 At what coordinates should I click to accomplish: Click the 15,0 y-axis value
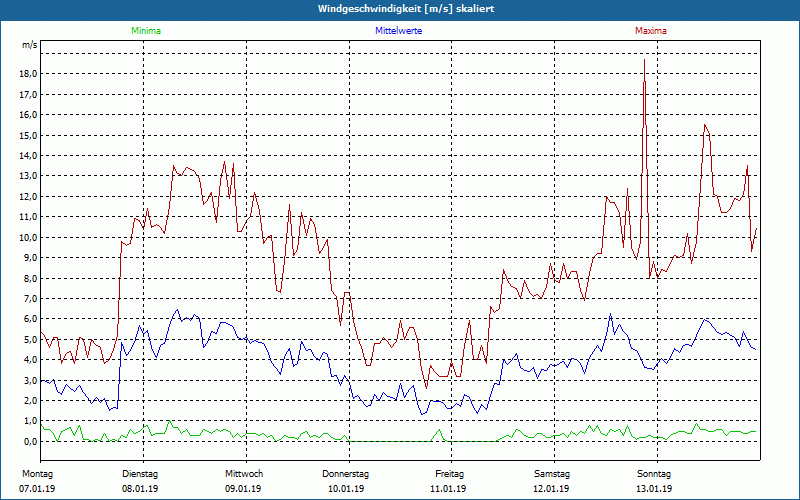tap(29, 135)
